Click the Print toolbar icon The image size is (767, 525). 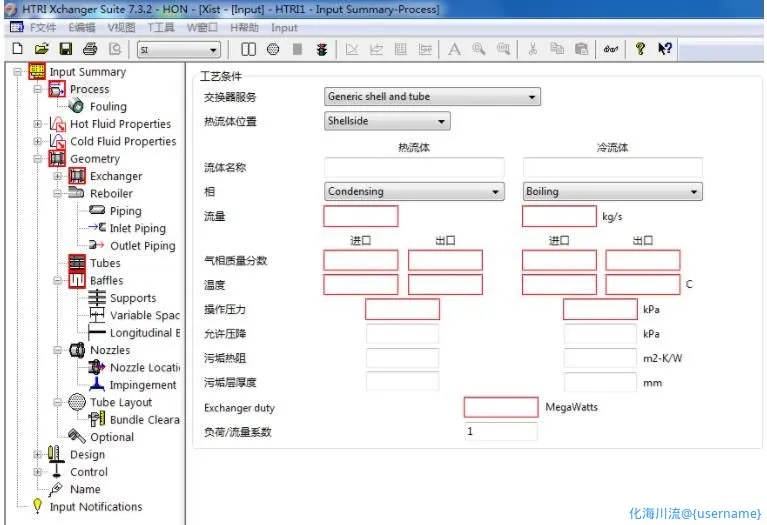click(90, 49)
